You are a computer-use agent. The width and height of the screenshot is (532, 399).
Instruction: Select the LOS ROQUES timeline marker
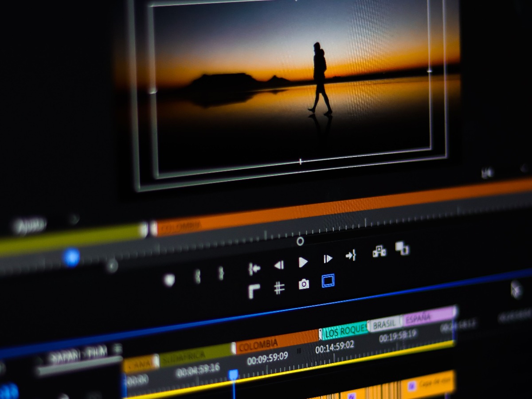click(x=344, y=330)
